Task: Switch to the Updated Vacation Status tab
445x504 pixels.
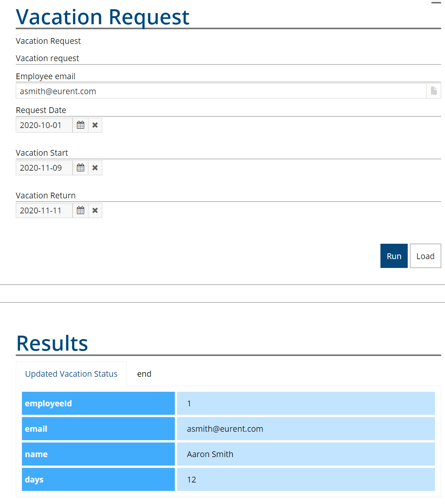Action: (x=71, y=374)
